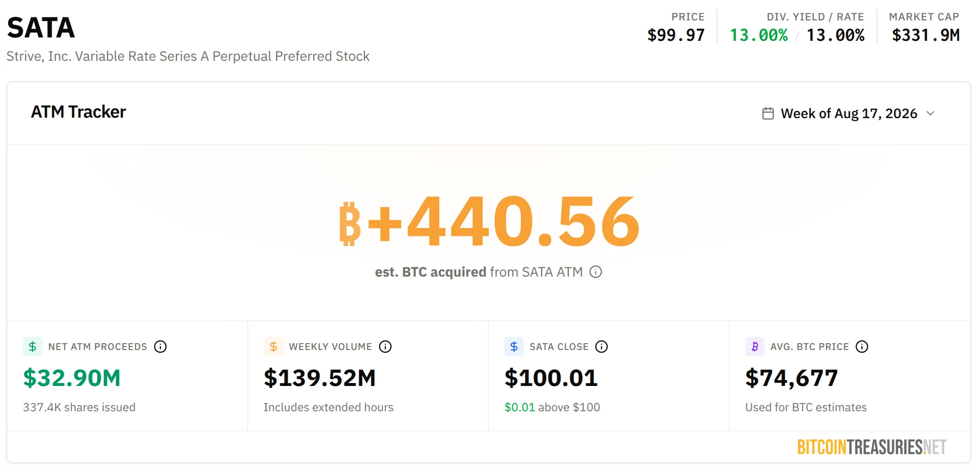Click the info icon after est. BTC acquired
The image size is (980, 472).
596,272
